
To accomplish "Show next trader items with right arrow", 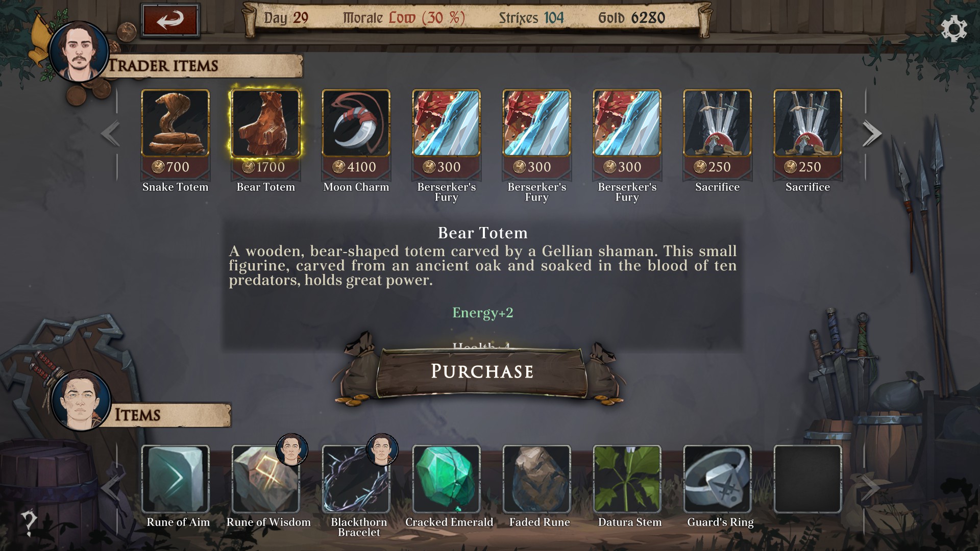I will pyautogui.click(x=872, y=134).
